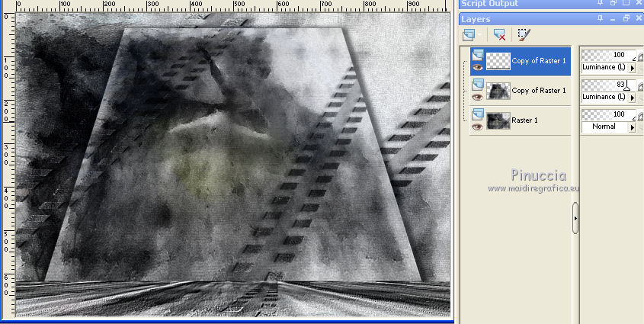The image size is (644, 324).
Task: Restore the Script Output palette size
Action: 614,3
